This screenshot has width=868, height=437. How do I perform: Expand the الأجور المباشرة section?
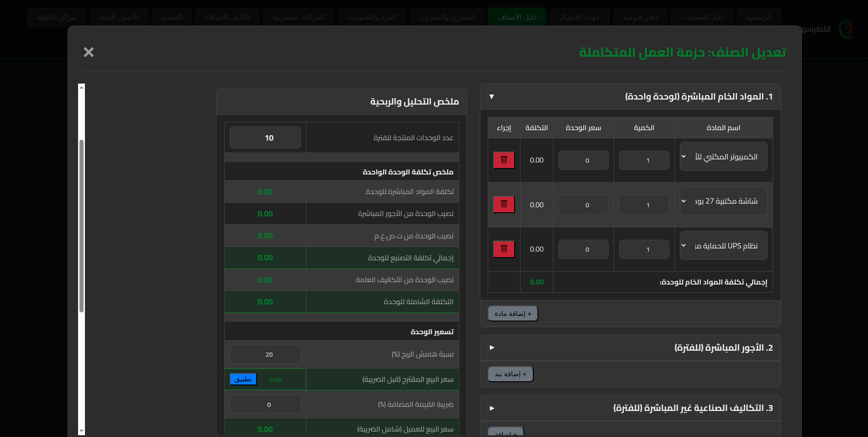pyautogui.click(x=492, y=348)
